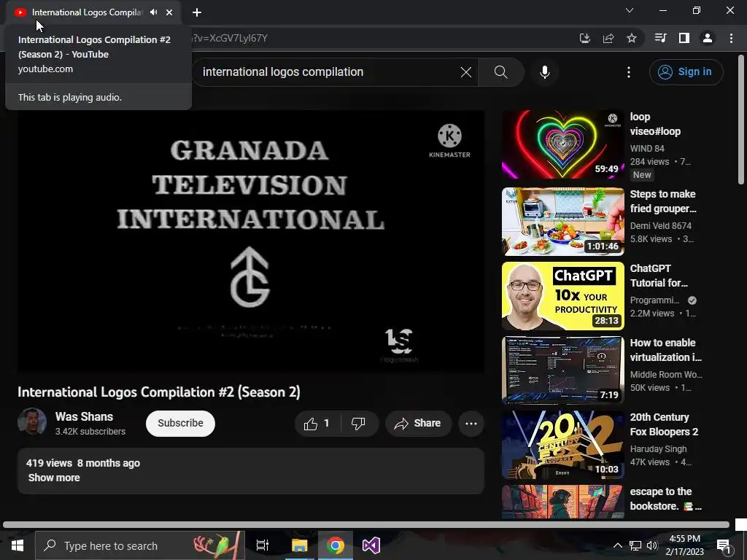Open the Windows Start menu

pos(18,545)
